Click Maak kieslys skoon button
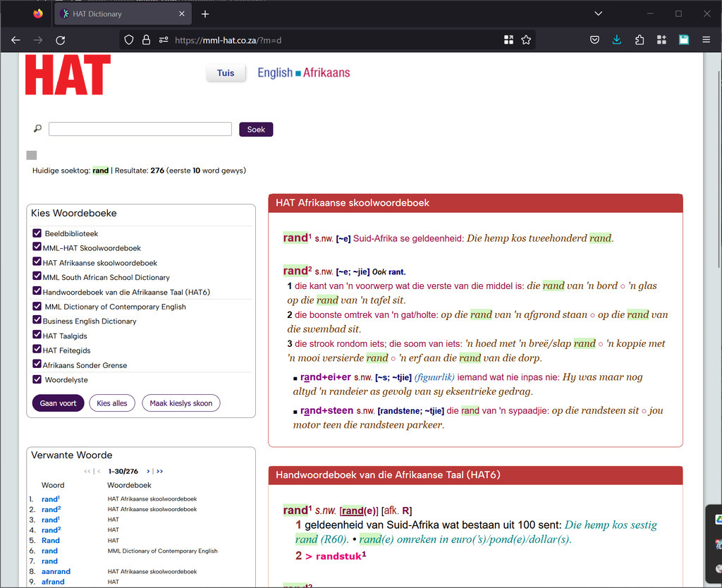 coord(181,403)
